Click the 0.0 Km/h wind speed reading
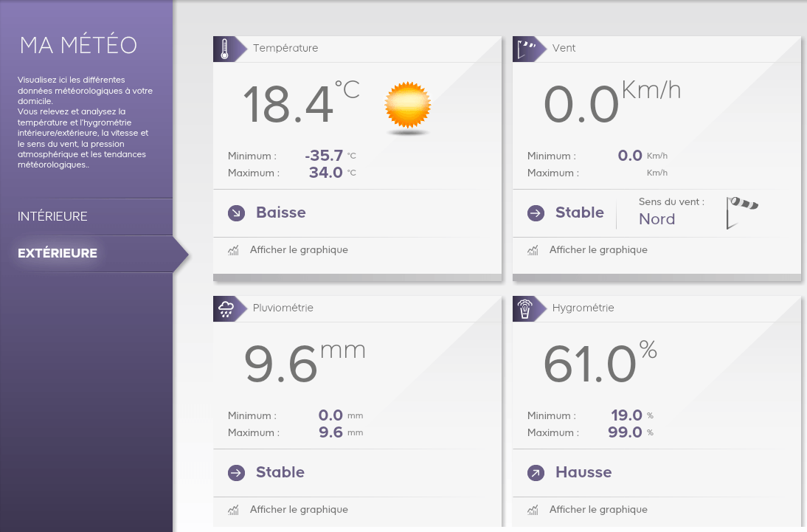This screenshot has width=807, height=532. 612,103
